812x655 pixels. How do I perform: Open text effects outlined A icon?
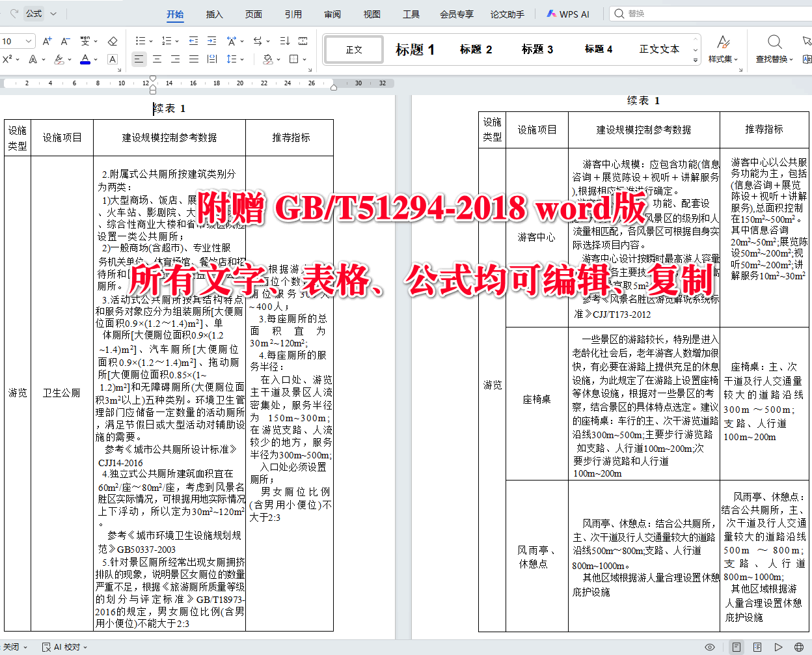coord(33,59)
